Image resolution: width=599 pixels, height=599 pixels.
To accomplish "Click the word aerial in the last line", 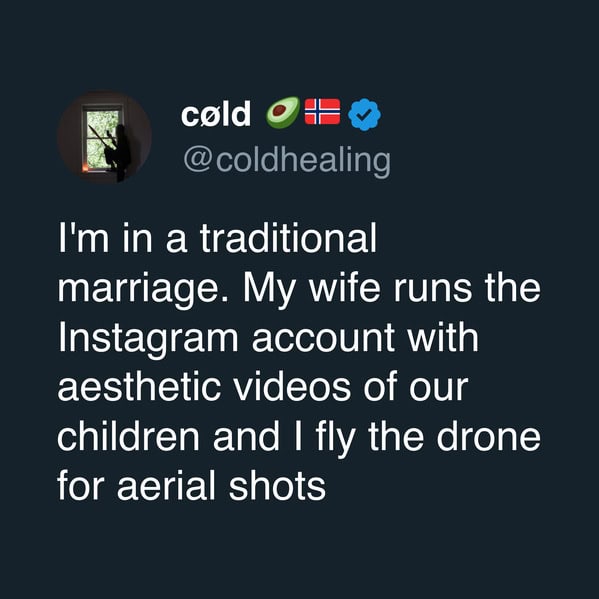I will 167,486.
